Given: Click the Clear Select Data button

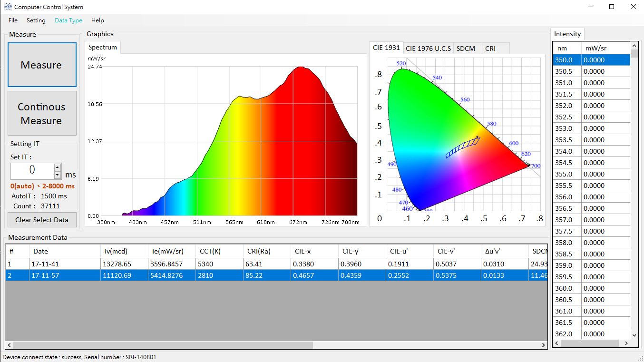Looking at the screenshot, I should (x=42, y=220).
